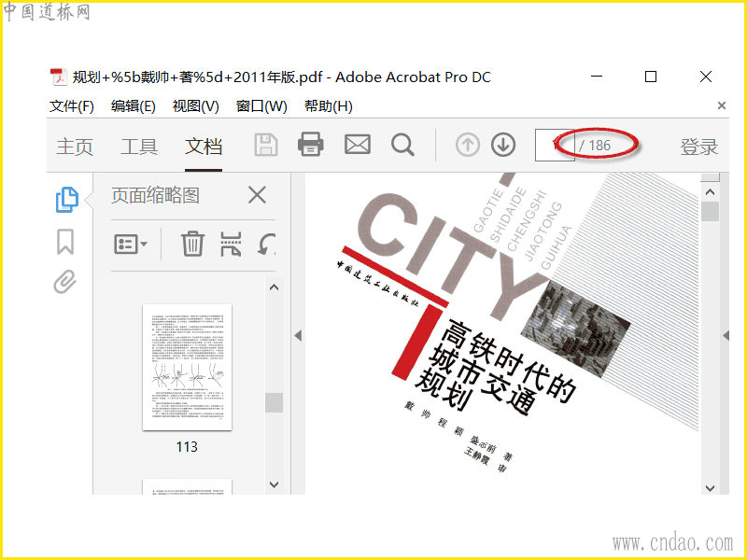Open the 帮助(H) menu

329,106
